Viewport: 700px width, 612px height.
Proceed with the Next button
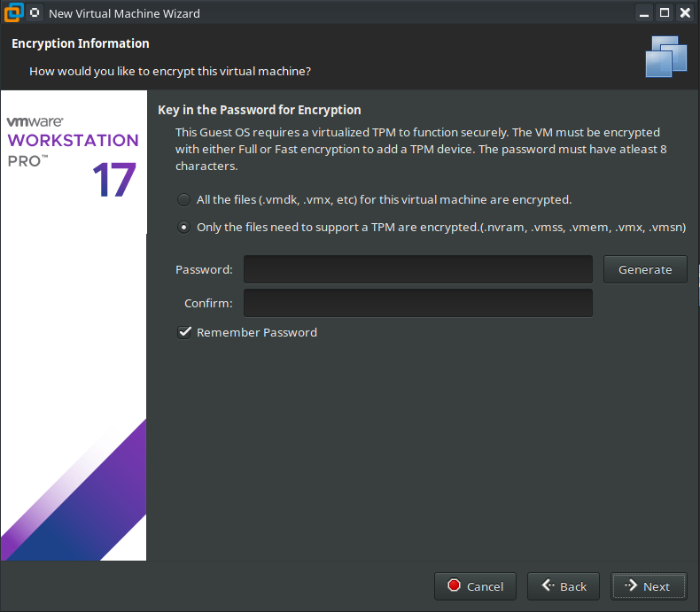point(647,586)
